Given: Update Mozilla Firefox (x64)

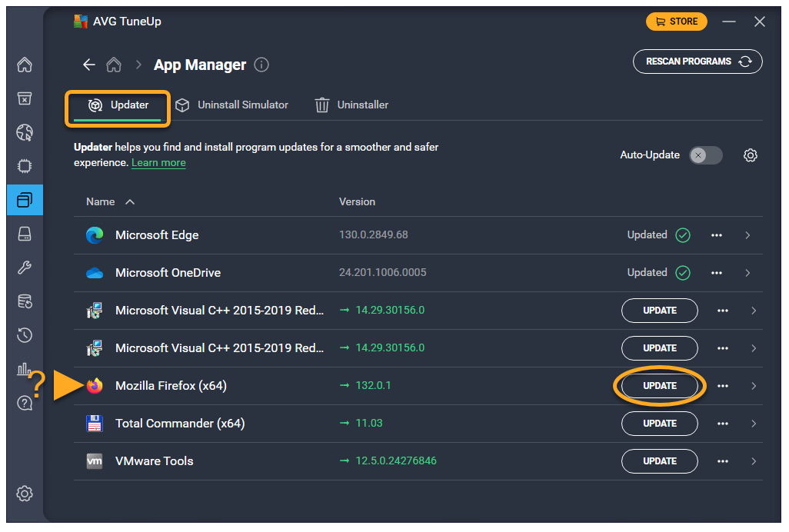Looking at the screenshot, I should (x=659, y=386).
